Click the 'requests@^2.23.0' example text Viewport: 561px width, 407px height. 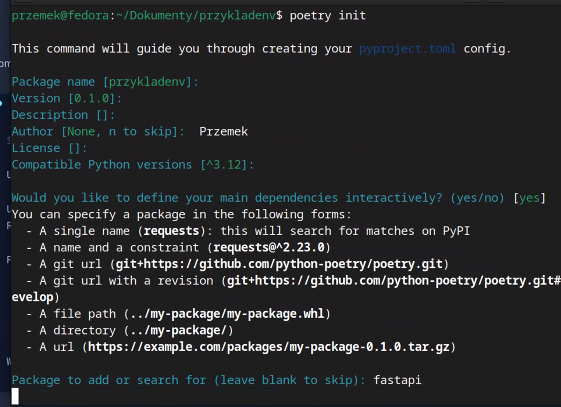[x=269, y=247]
